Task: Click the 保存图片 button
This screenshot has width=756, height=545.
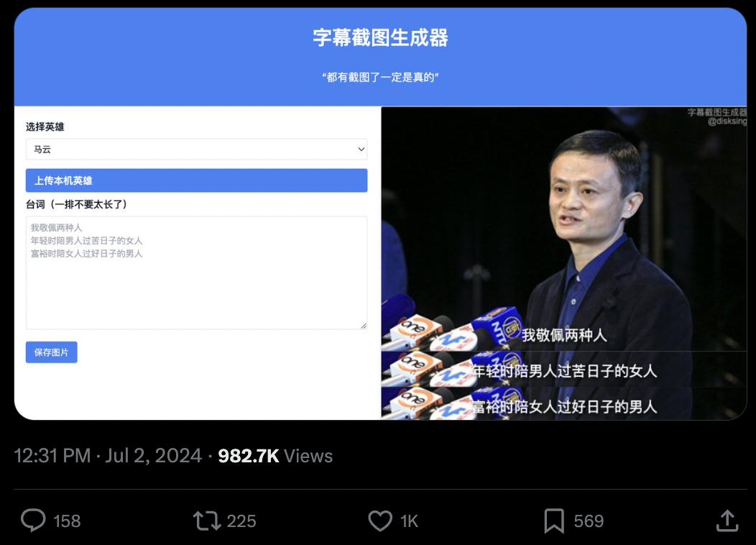Action: (x=51, y=352)
